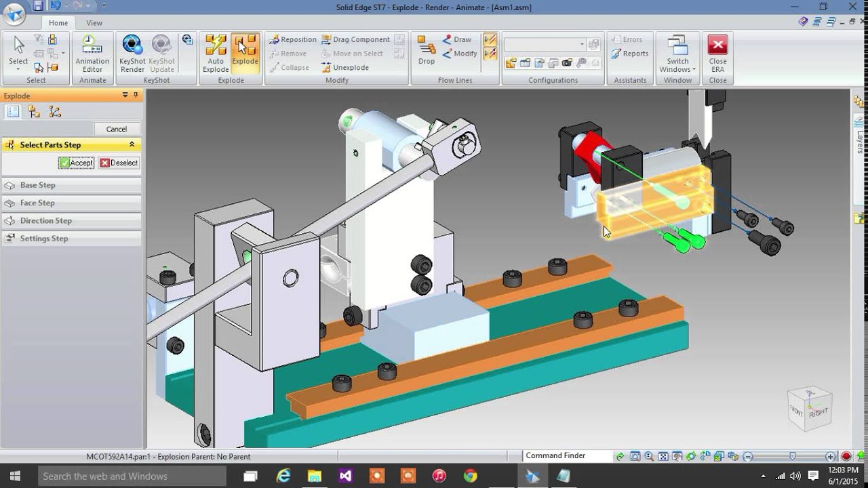Click the highlighted orange block part
The image size is (868, 488).
click(654, 201)
